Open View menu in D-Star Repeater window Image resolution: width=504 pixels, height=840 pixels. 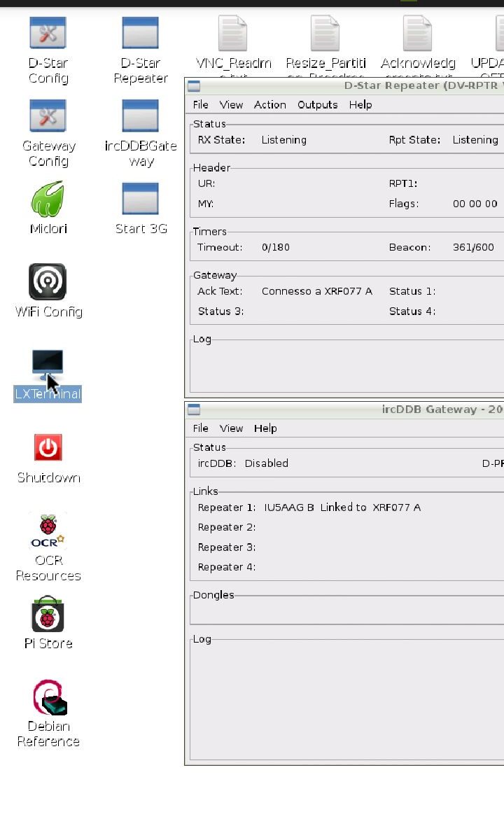[x=231, y=105]
